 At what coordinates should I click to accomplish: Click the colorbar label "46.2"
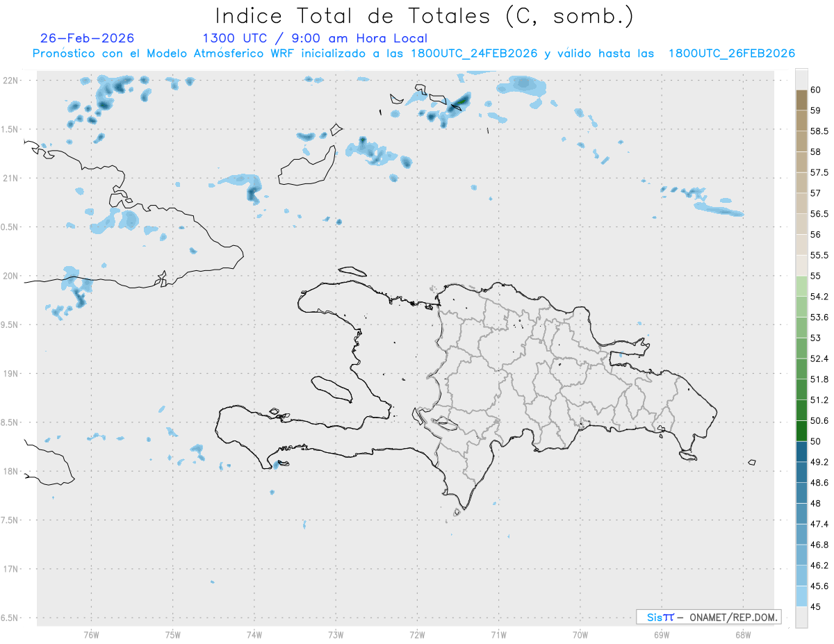click(x=819, y=565)
